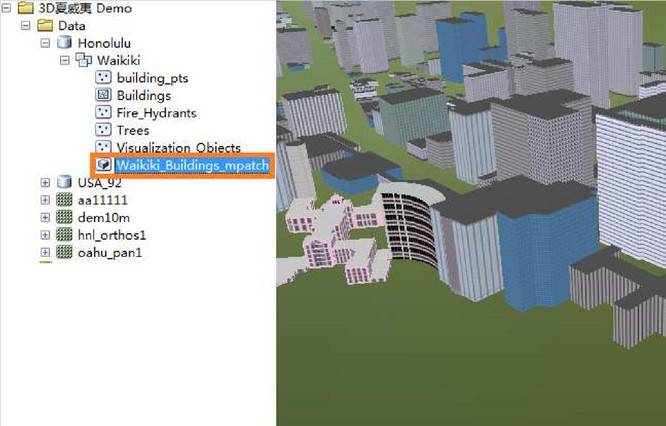The width and height of the screenshot is (666, 426).
Task: Select the Fire_Hydrants item
Action: (156, 113)
